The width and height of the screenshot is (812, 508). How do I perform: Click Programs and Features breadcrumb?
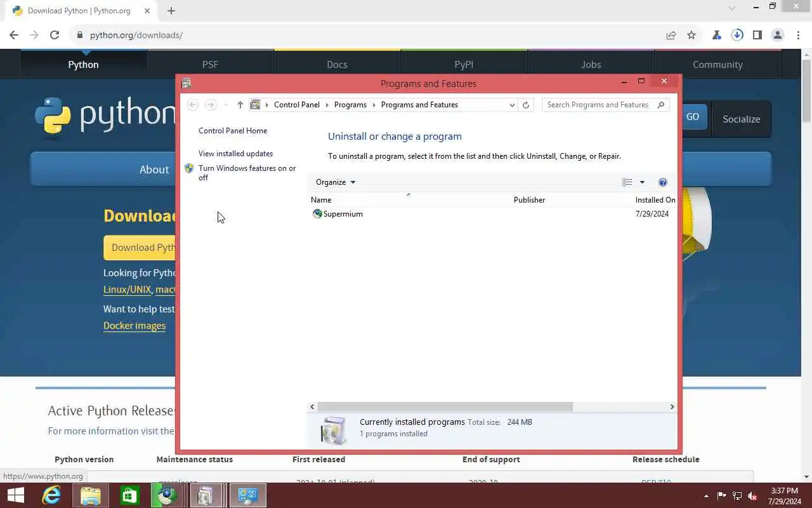[419, 105]
